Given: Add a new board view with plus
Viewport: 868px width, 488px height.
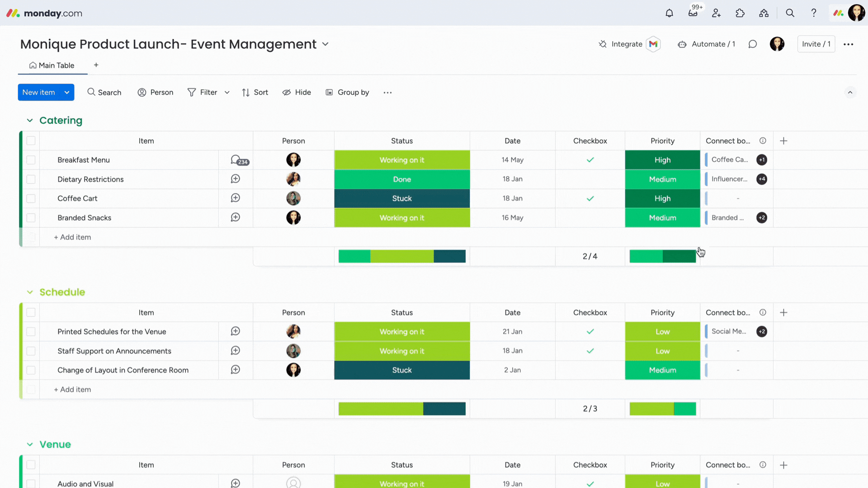Looking at the screenshot, I should [96, 65].
